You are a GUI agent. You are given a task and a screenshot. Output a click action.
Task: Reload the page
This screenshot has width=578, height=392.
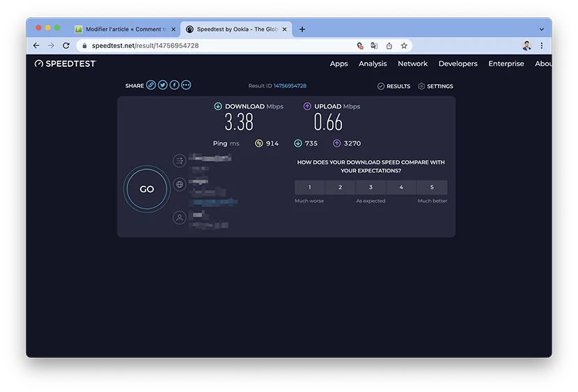coord(66,46)
